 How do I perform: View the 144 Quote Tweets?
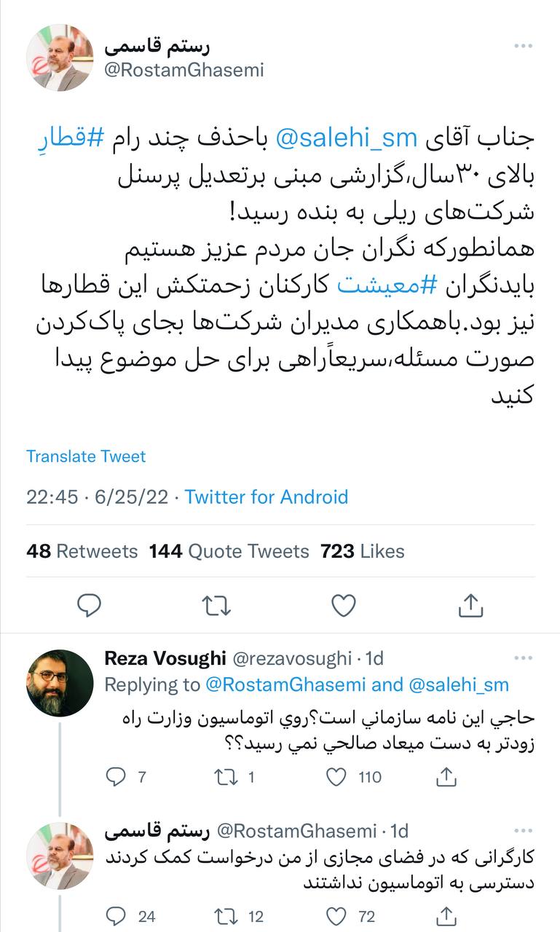229,552
